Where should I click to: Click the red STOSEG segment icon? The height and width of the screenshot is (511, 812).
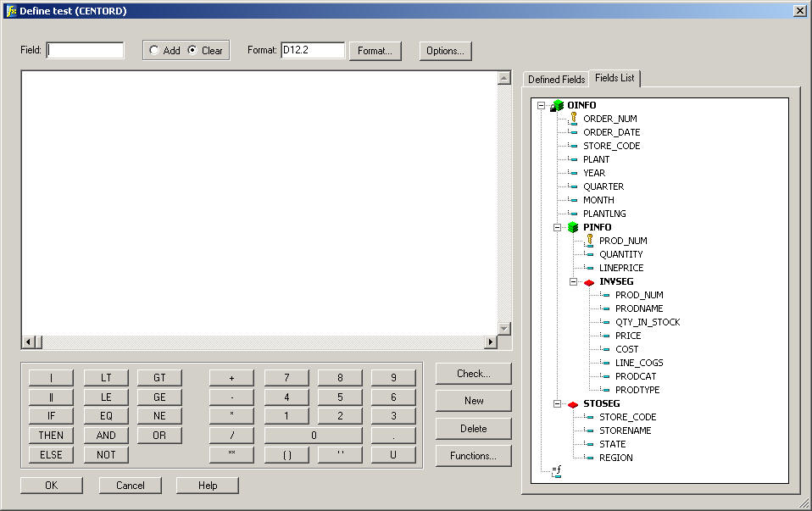pyautogui.click(x=573, y=404)
